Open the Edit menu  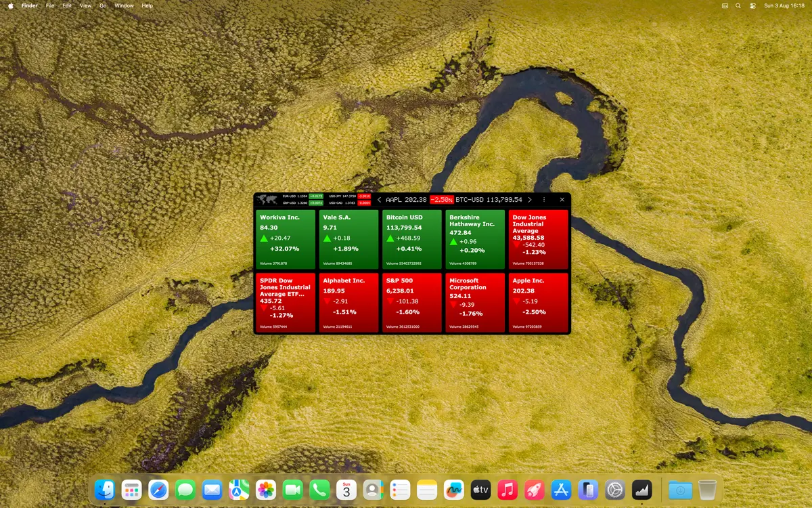(67, 5)
